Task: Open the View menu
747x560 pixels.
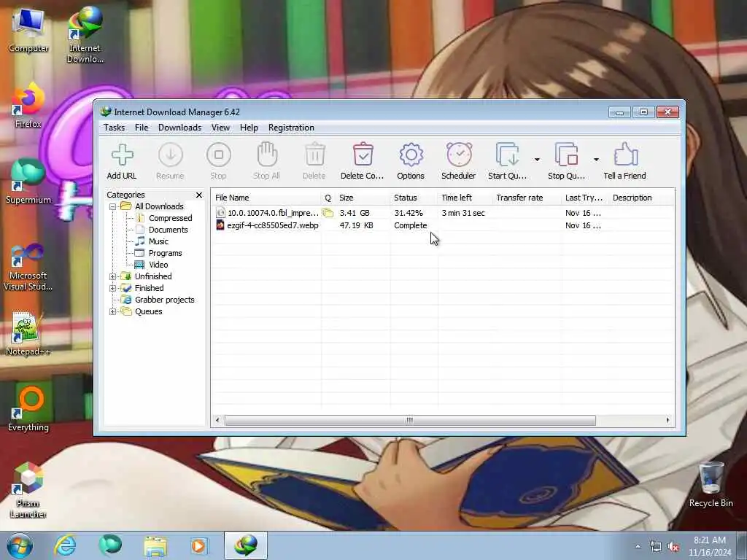Action: 220,128
